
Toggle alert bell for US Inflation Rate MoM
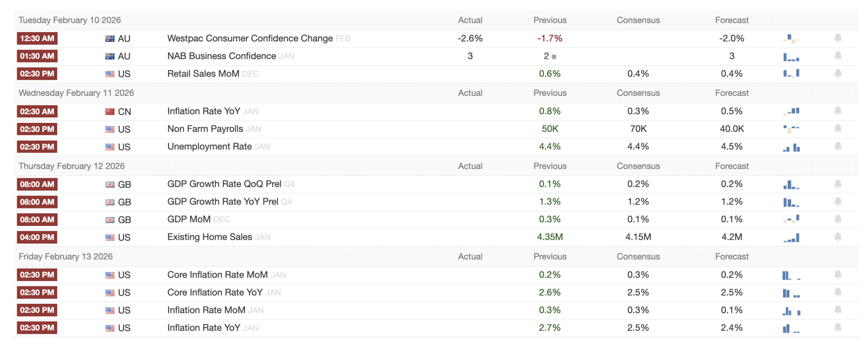[837, 310]
